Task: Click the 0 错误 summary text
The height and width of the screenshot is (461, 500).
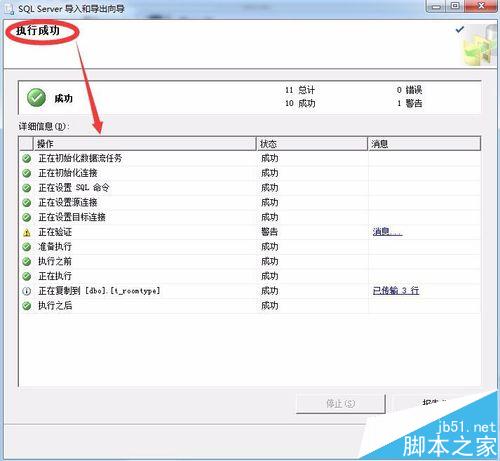Action: (409, 90)
